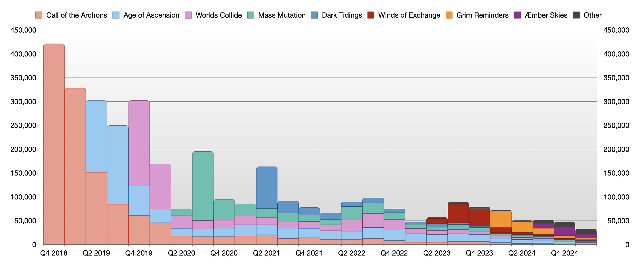Click the Call of the Archons legend swatch
644x268 pixels.
pos(39,15)
